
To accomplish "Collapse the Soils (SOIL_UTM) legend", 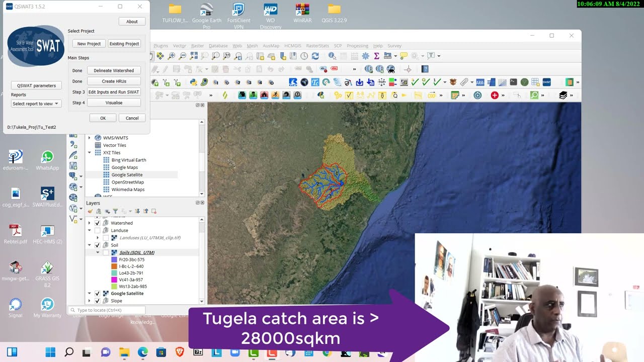I will pyautogui.click(x=98, y=252).
